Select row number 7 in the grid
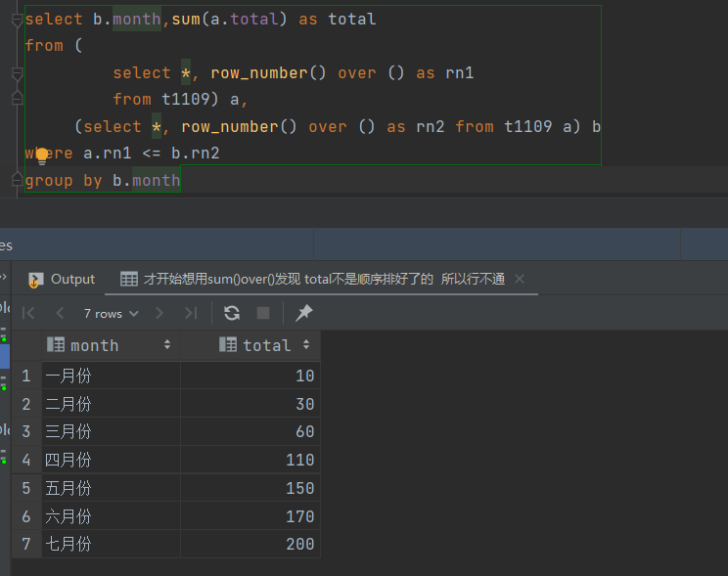 (26, 544)
